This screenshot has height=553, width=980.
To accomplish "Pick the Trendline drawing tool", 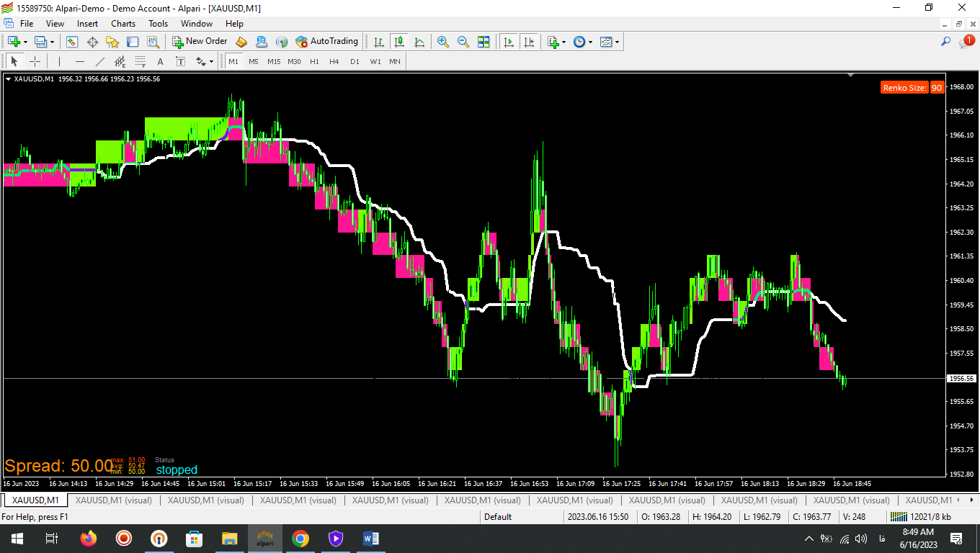I will 99,61.
